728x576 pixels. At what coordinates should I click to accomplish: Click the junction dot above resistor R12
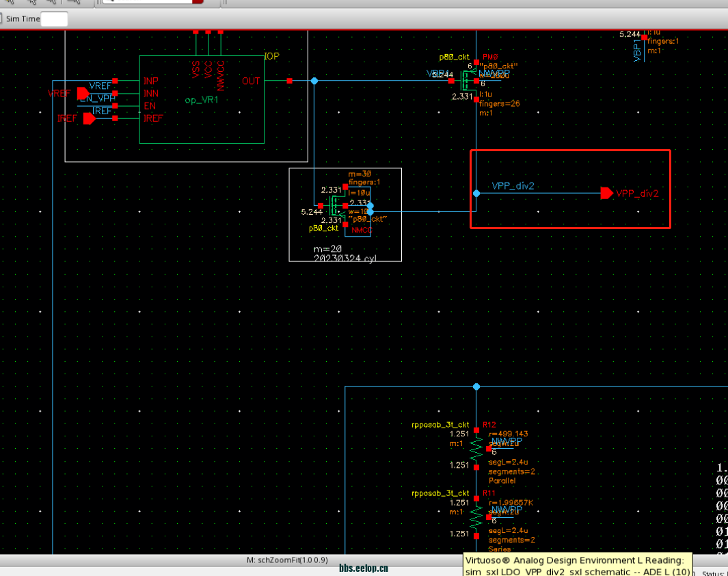point(476,387)
